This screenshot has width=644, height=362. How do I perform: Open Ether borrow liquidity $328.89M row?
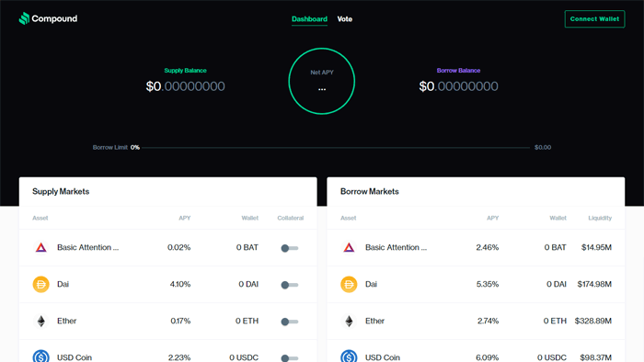click(476, 321)
